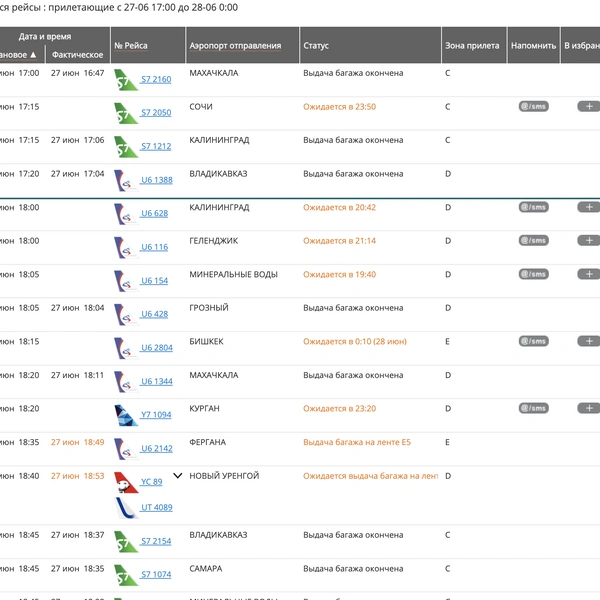
Task: Open flight U6 154 link
Action: click(x=154, y=280)
